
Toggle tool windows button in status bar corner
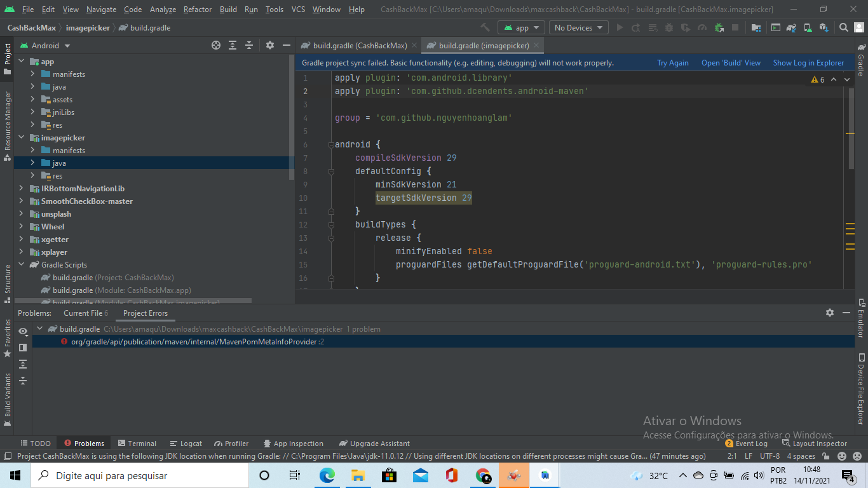(7, 456)
